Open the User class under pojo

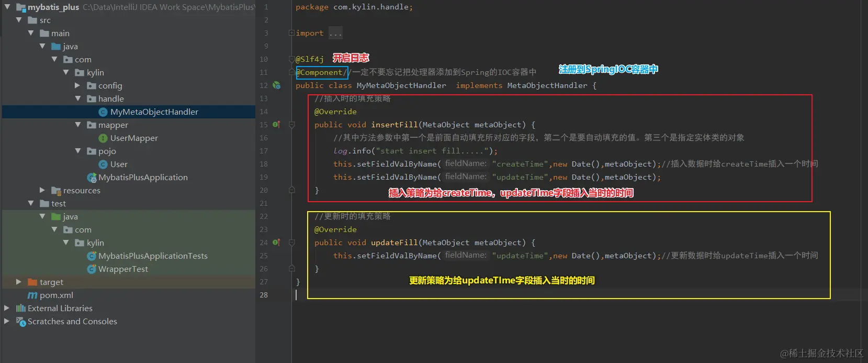click(x=119, y=164)
